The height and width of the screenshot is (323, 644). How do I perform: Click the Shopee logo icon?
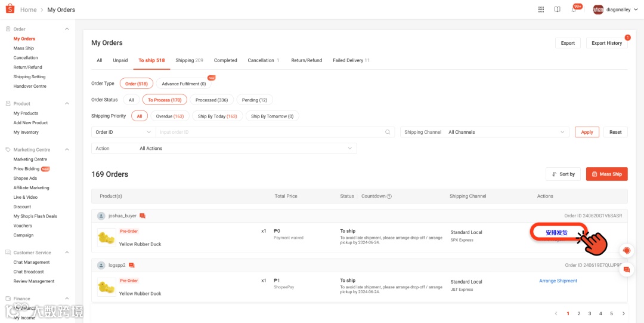(x=10, y=10)
